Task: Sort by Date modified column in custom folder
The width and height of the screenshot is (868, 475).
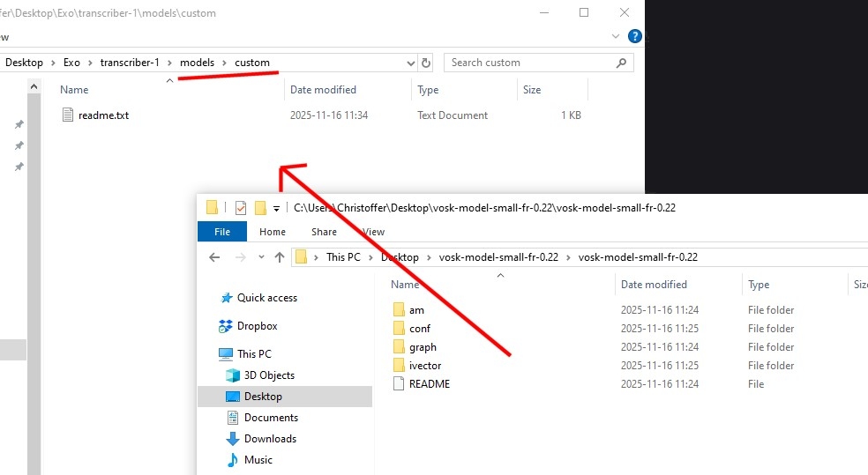Action: pyautogui.click(x=323, y=90)
